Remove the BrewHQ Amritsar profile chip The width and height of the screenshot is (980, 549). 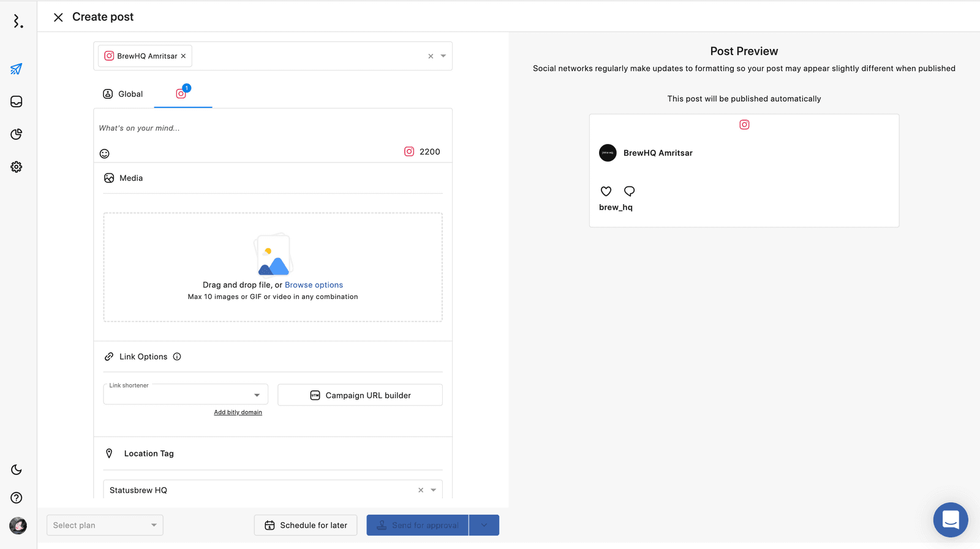[x=183, y=56]
